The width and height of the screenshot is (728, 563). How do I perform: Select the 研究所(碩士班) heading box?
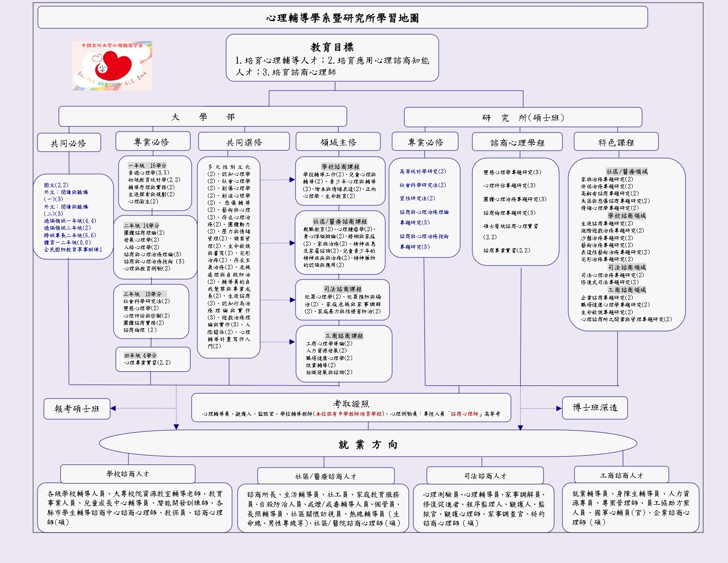click(523, 117)
